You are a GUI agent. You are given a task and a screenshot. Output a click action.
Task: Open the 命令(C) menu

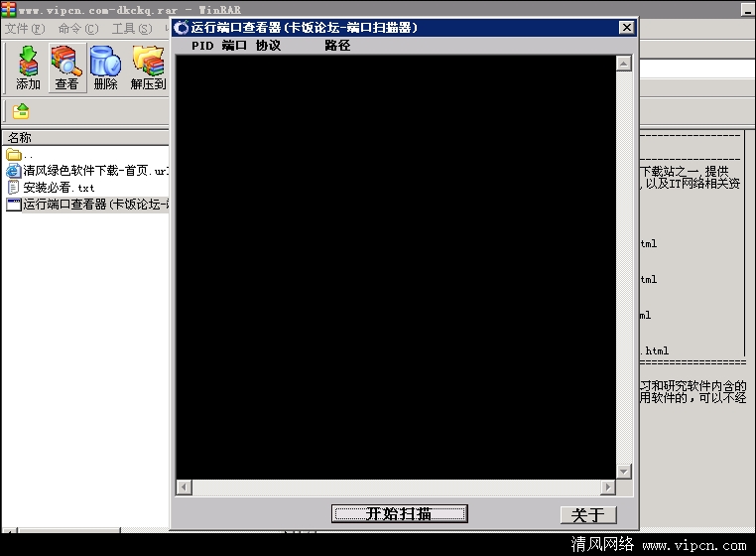(78, 29)
